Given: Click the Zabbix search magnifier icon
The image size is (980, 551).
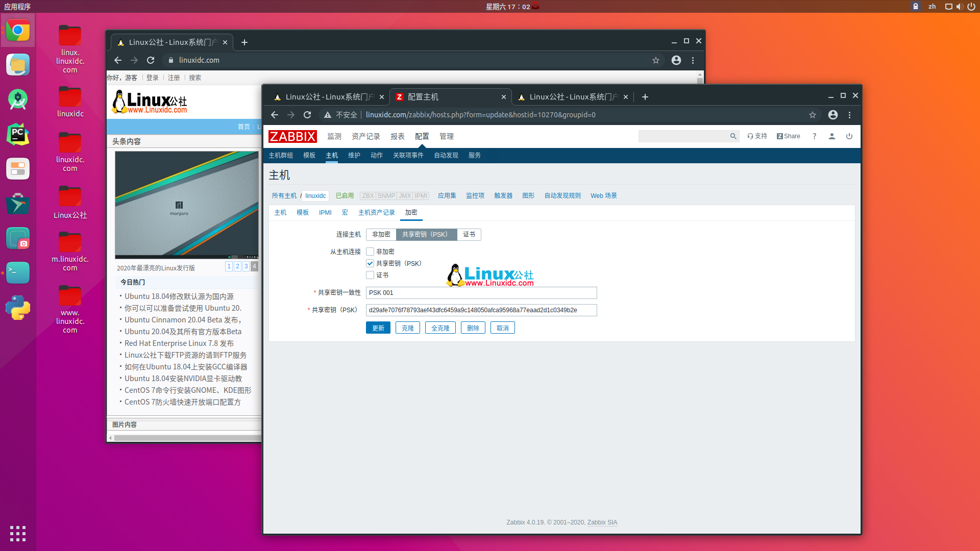Looking at the screenshot, I should pyautogui.click(x=733, y=136).
